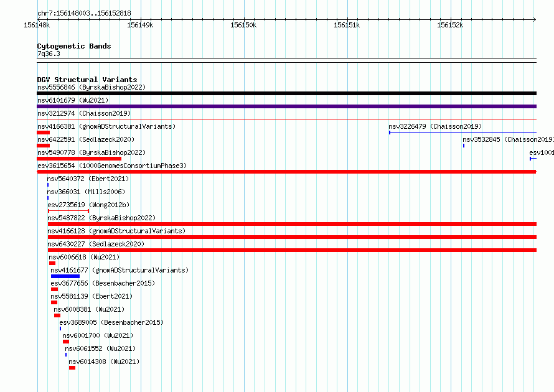The width and height of the screenshot is (554, 392).
Task: Open the nsv4161677 (gnomADStructuralVariants) label
Action: pyautogui.click(x=120, y=270)
